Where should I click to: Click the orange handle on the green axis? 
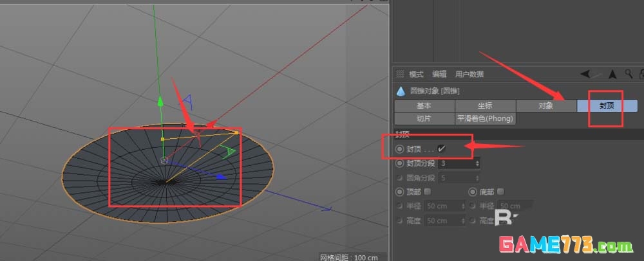163,139
